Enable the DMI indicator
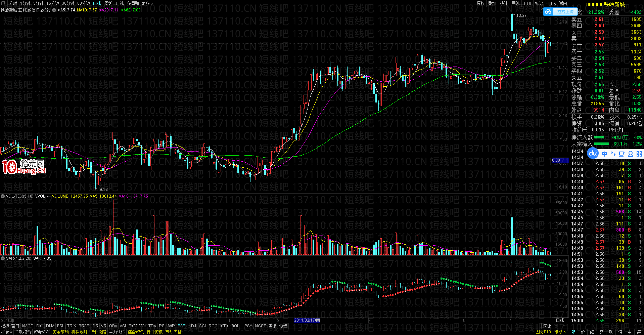 tap(40, 326)
